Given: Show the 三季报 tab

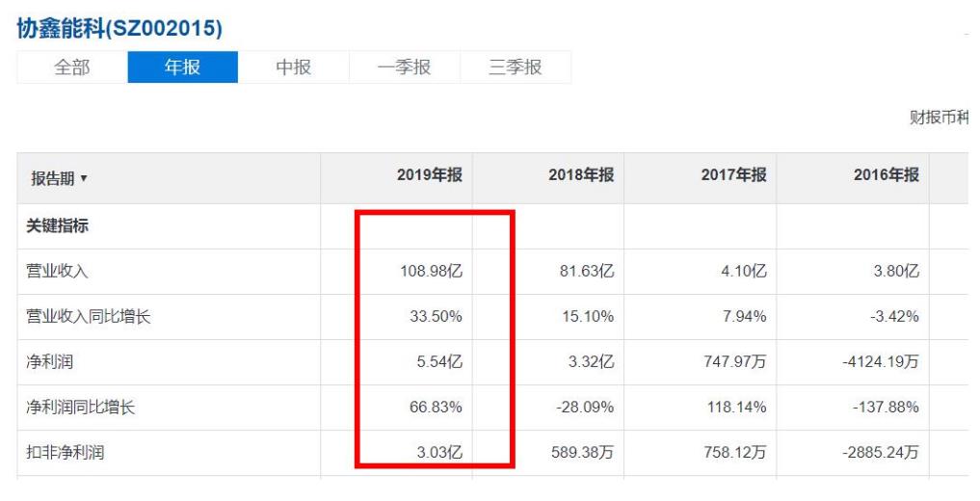Looking at the screenshot, I should (515, 67).
